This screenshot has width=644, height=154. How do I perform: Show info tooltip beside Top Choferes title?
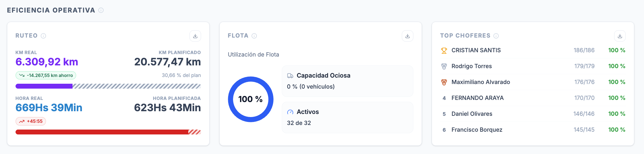pyautogui.click(x=496, y=36)
